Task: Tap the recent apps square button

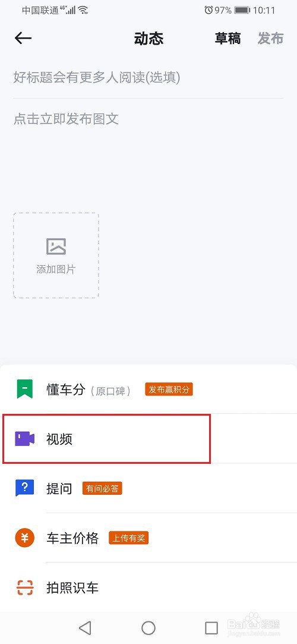Action: (x=211, y=627)
